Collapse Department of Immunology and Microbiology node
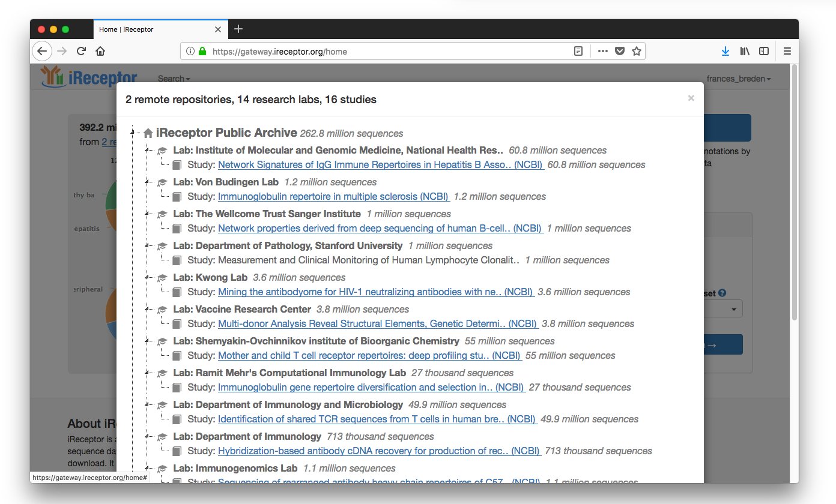Viewport: 836px width, 504px height. pyautogui.click(x=147, y=403)
